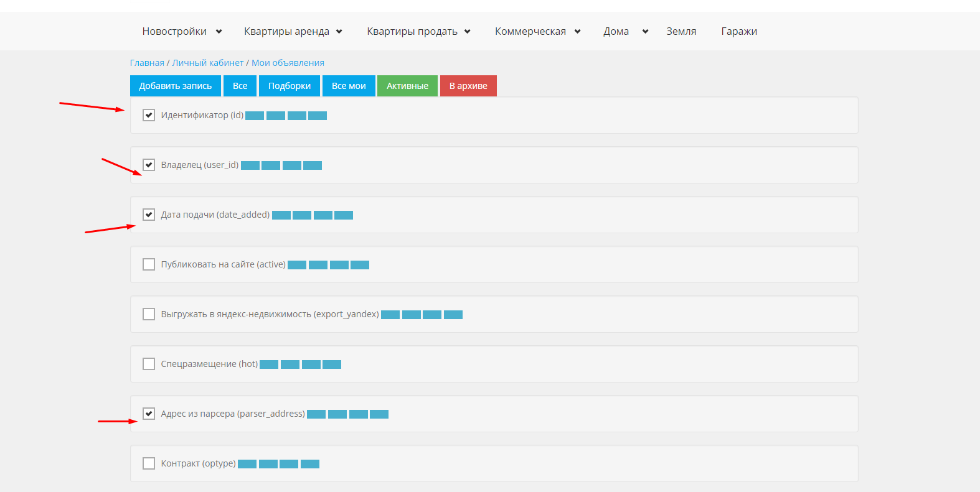The width and height of the screenshot is (980, 492).
Task: Show Все мои listings
Action: 349,86
